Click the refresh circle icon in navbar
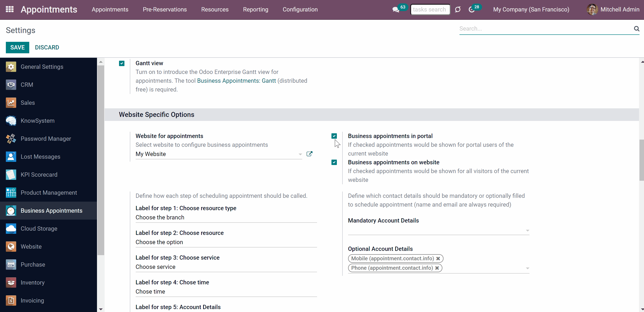The width and height of the screenshot is (644, 312). pyautogui.click(x=457, y=9)
